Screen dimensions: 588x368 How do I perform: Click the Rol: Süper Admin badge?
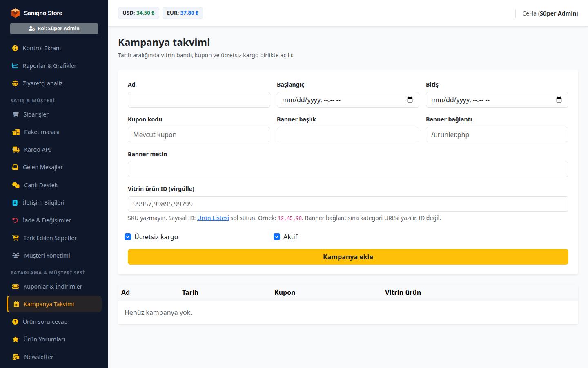[54, 29]
